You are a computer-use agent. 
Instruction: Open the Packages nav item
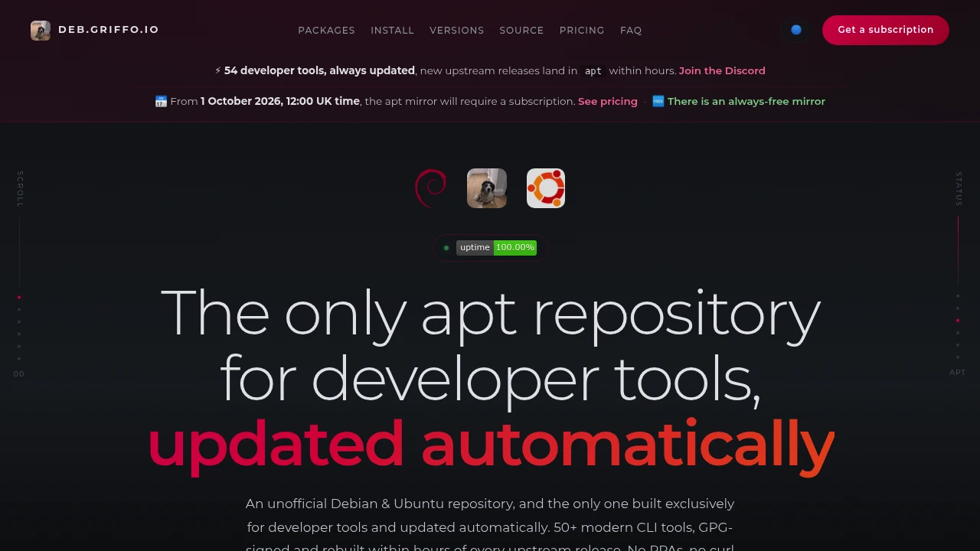(x=326, y=31)
